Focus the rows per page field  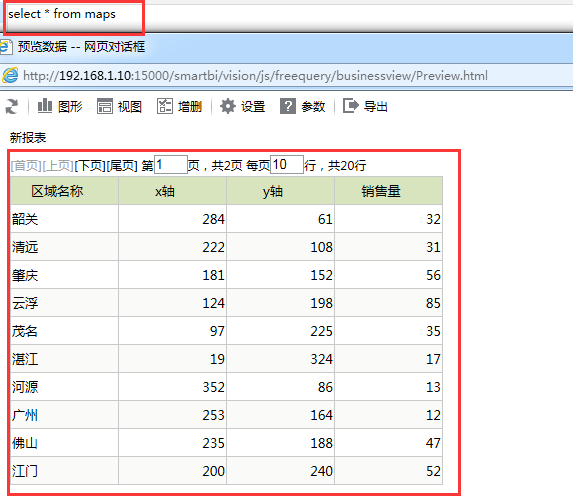(287, 164)
